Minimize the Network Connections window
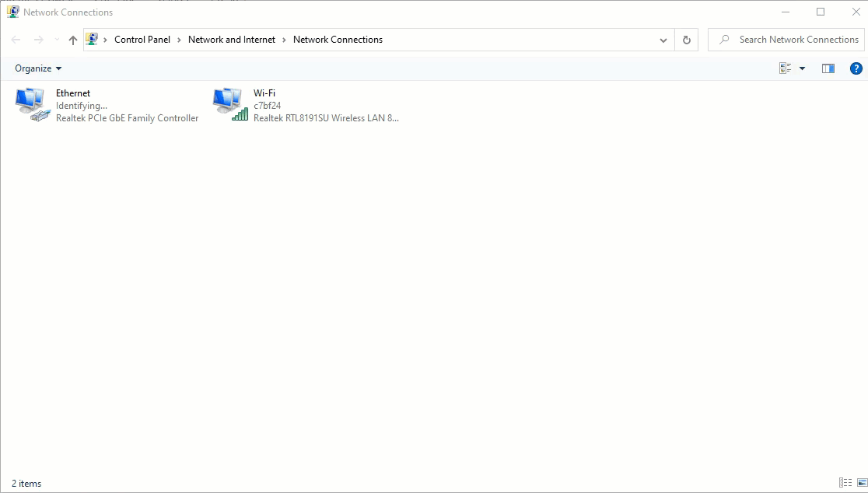Image resolution: width=868 pixels, height=493 pixels. (786, 12)
